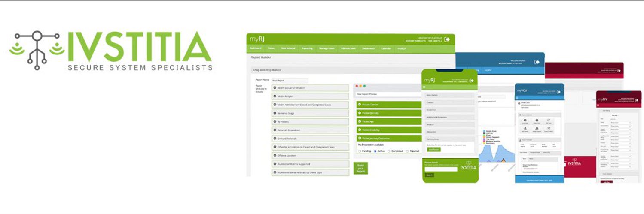Click the Your Report Preview title field

388,94
